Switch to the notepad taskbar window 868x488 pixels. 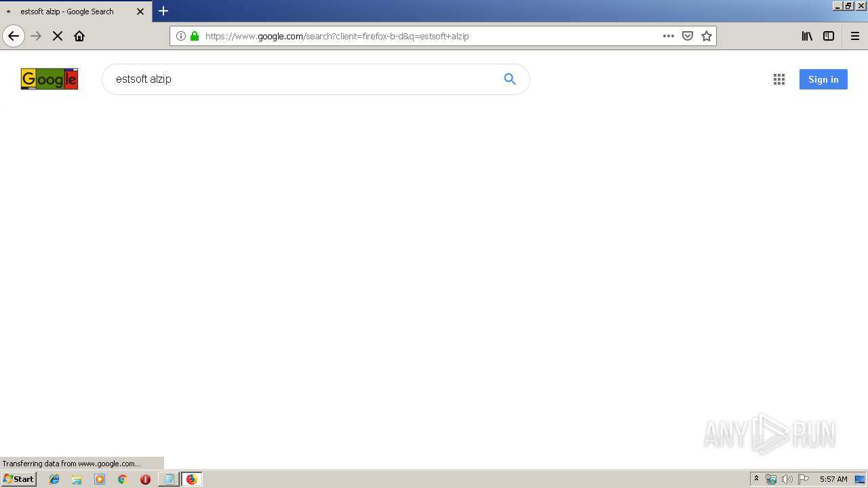tap(169, 479)
